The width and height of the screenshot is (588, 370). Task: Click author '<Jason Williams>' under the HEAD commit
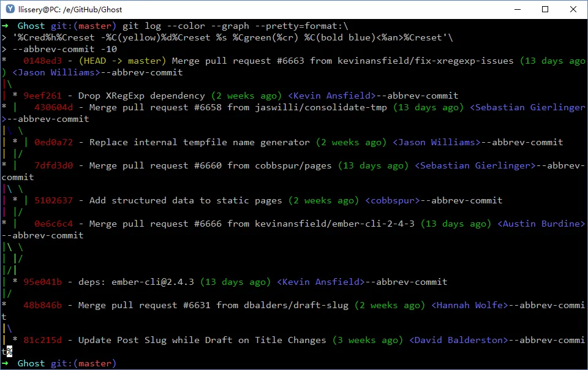(x=56, y=72)
